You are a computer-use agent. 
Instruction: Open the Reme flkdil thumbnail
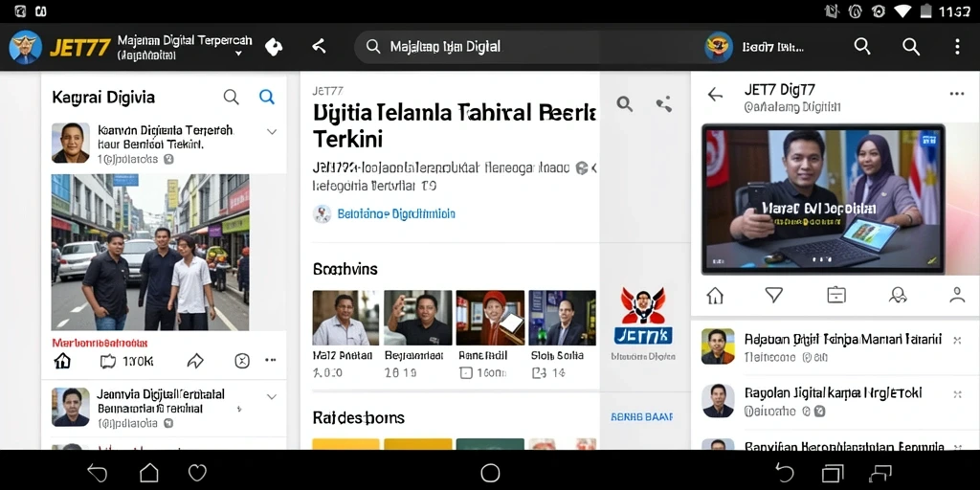click(x=490, y=318)
